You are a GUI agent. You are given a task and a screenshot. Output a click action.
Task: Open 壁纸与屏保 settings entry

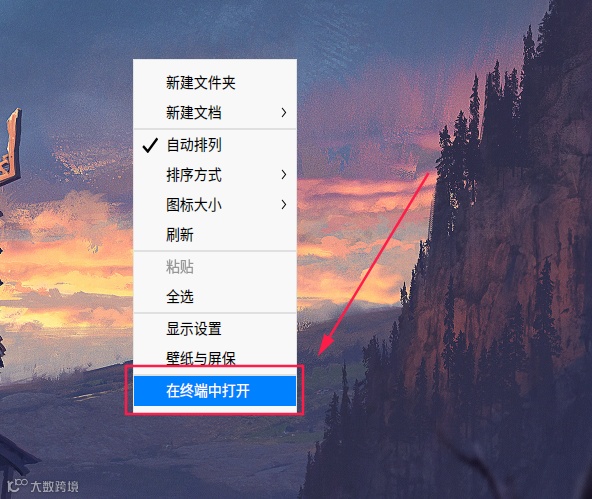coord(215,358)
